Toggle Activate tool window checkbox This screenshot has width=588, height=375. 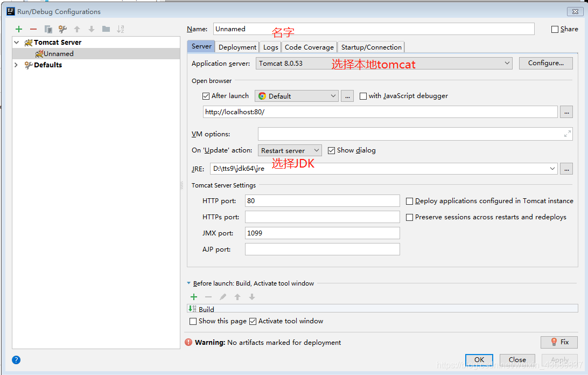[253, 321]
